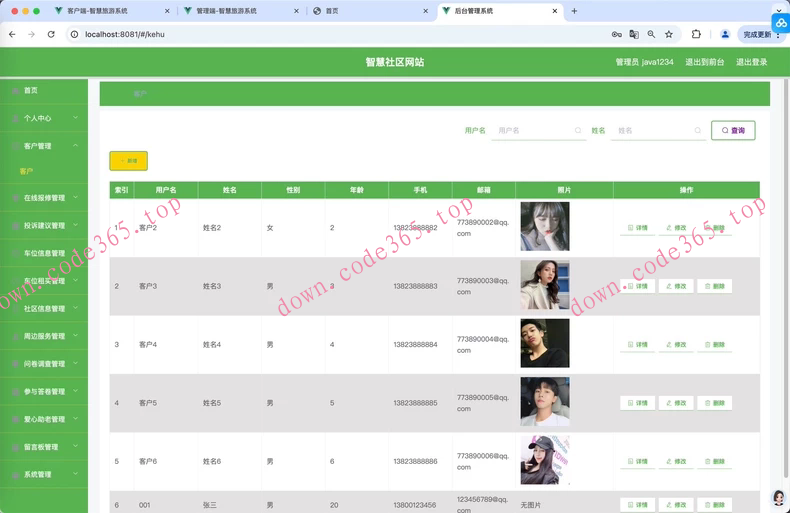Click 完成更新 browser update button
This screenshot has width=790, height=513.
pos(760,34)
